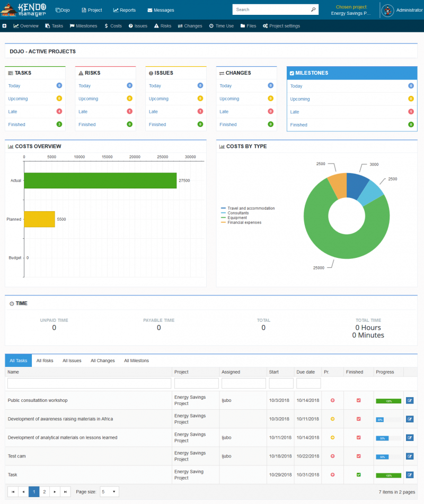
Task: Open Costs in the project toolbar
Action: [113, 26]
